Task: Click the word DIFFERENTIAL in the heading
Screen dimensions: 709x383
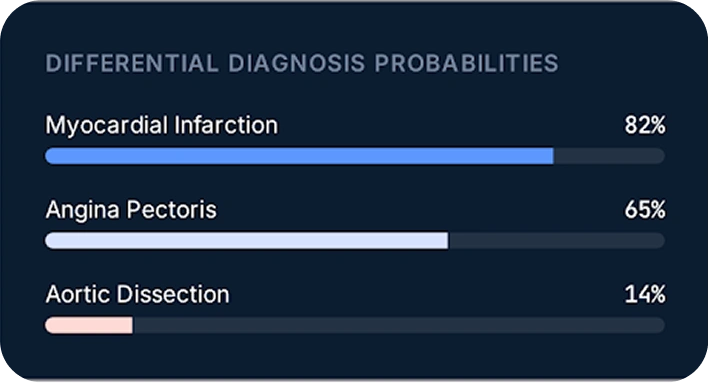Action: pos(132,63)
